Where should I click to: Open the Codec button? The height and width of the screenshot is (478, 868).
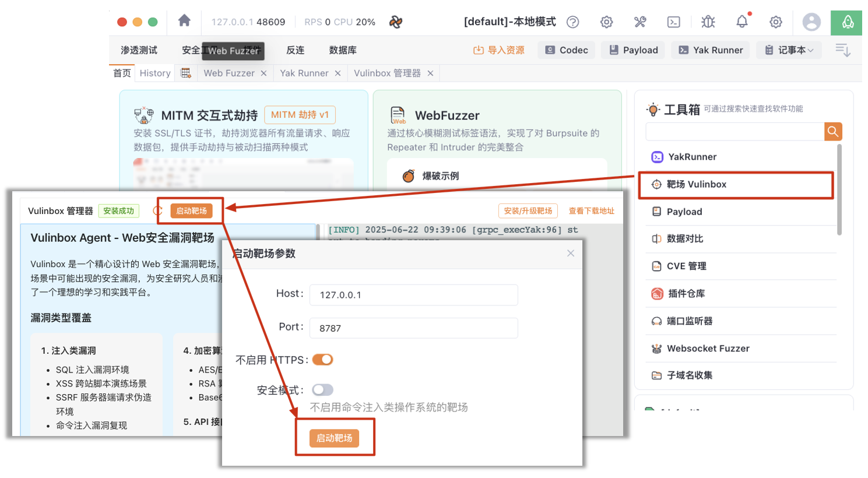(567, 50)
